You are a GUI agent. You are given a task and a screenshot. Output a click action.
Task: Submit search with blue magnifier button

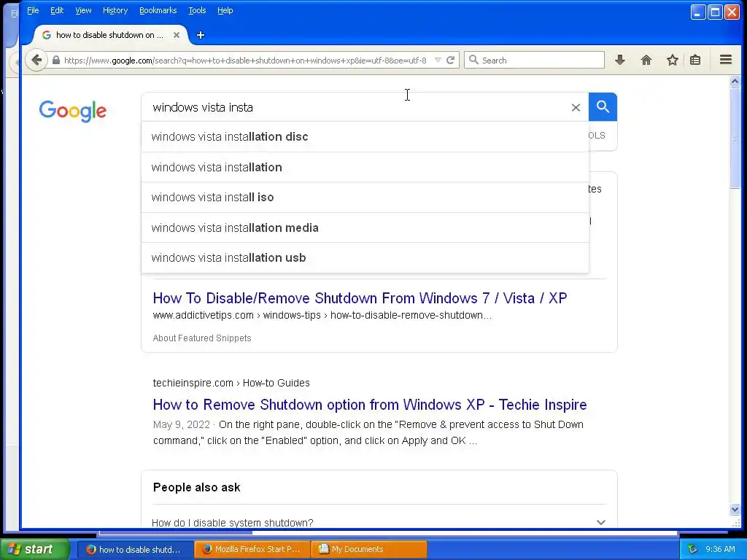click(603, 106)
